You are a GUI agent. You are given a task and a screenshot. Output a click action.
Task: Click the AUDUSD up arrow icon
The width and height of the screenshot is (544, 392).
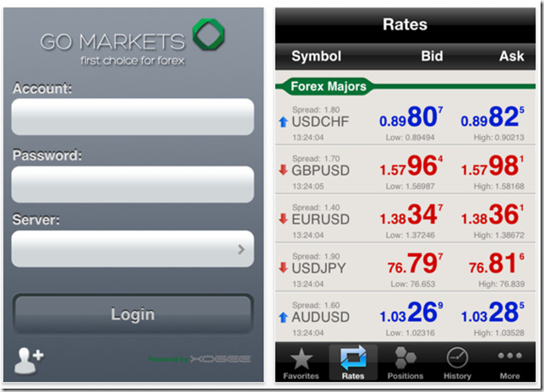click(x=284, y=317)
